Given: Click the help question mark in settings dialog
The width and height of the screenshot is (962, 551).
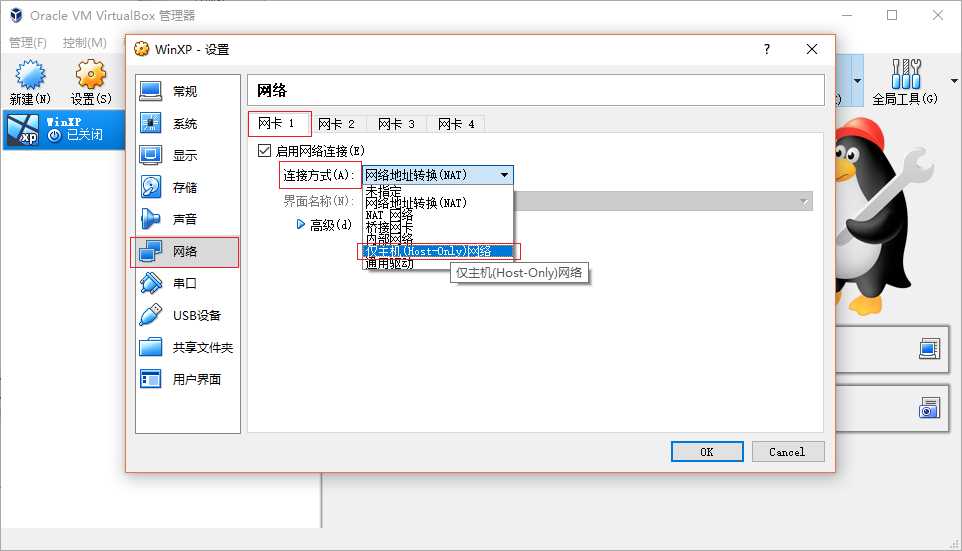Looking at the screenshot, I should [767, 49].
